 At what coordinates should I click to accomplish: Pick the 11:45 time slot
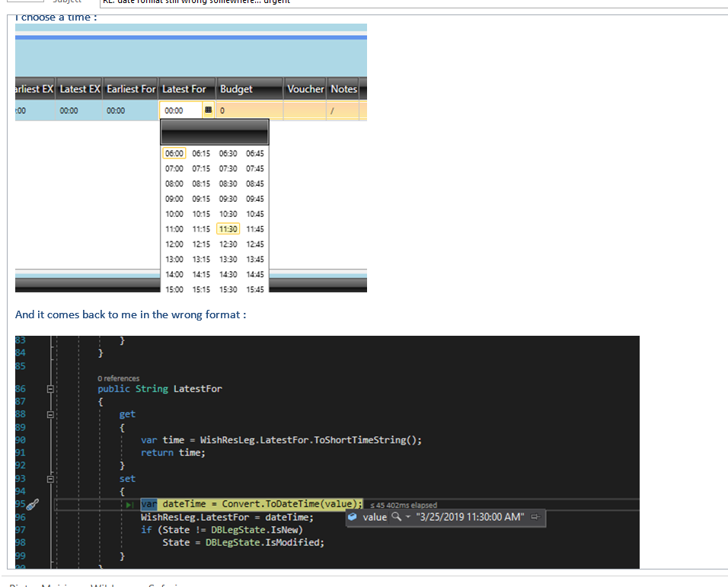pyautogui.click(x=255, y=228)
